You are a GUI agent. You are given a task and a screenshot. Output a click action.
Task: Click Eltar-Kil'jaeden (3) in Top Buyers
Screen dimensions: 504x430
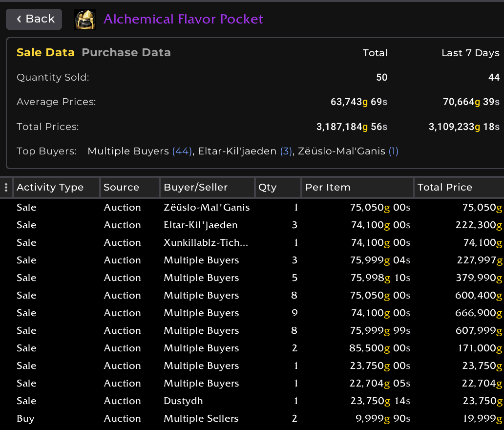click(245, 151)
